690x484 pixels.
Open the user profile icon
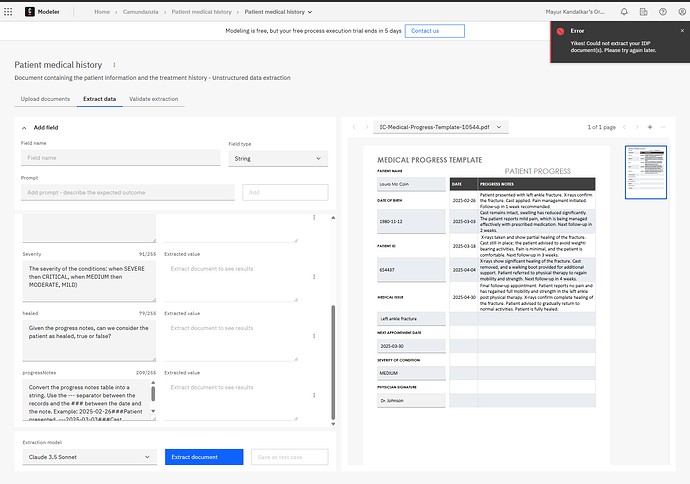click(x=682, y=12)
